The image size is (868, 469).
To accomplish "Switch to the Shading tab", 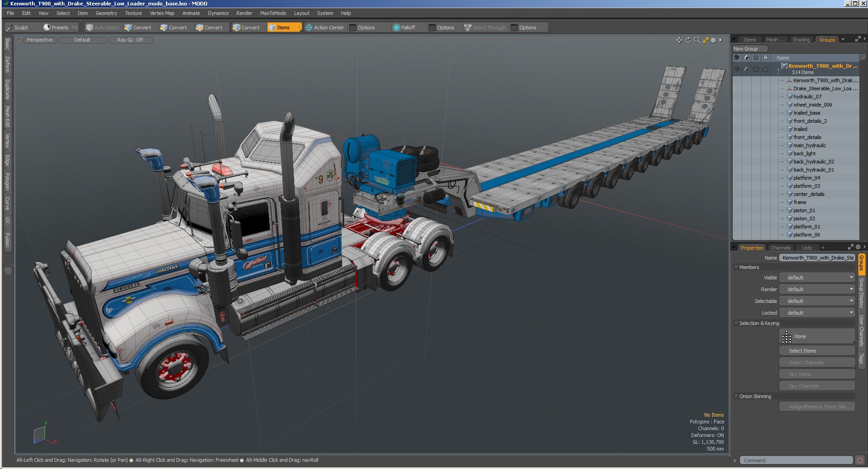I will click(801, 40).
